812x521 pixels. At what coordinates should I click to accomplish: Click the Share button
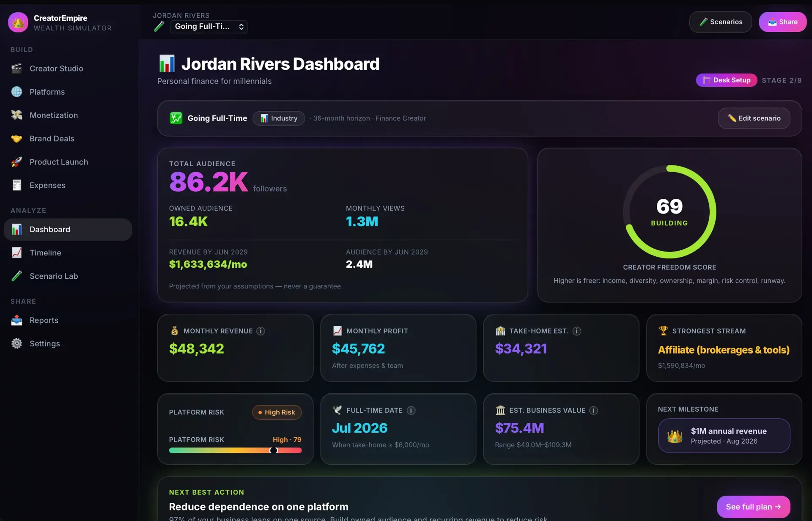click(782, 22)
